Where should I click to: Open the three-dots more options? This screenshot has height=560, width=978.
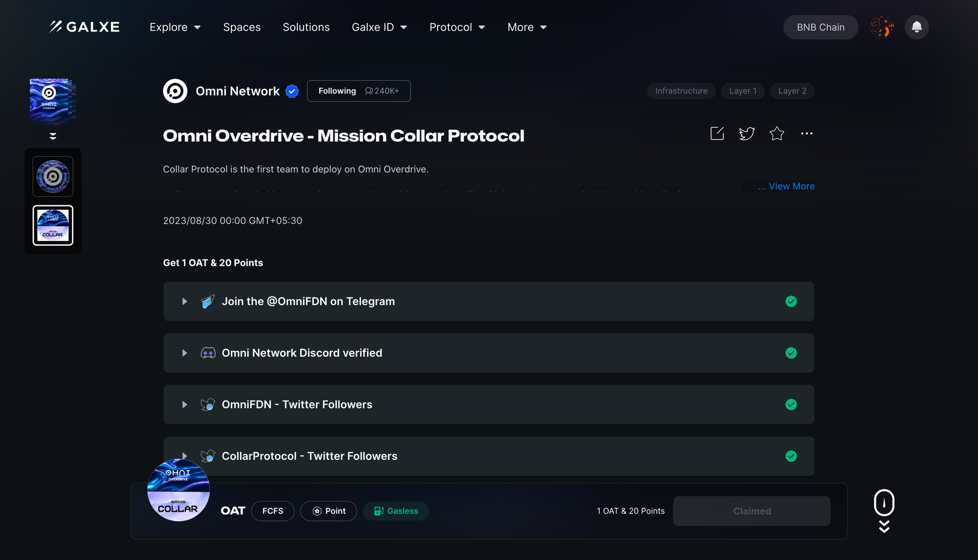point(806,133)
